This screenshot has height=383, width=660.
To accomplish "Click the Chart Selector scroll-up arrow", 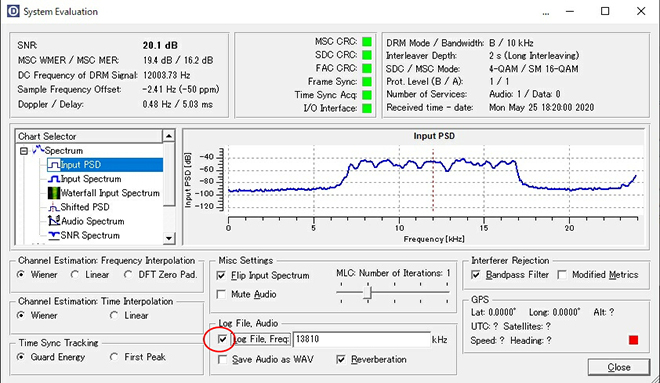I will (x=169, y=136).
